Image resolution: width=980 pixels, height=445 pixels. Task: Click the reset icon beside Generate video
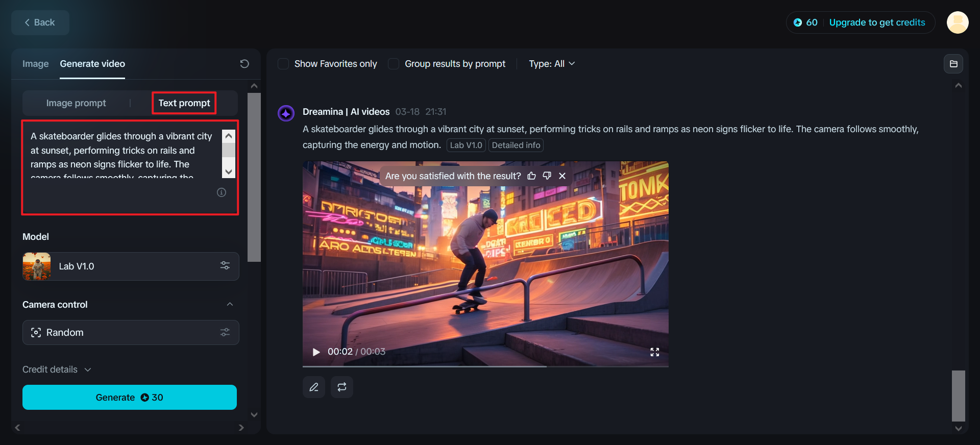tap(244, 64)
